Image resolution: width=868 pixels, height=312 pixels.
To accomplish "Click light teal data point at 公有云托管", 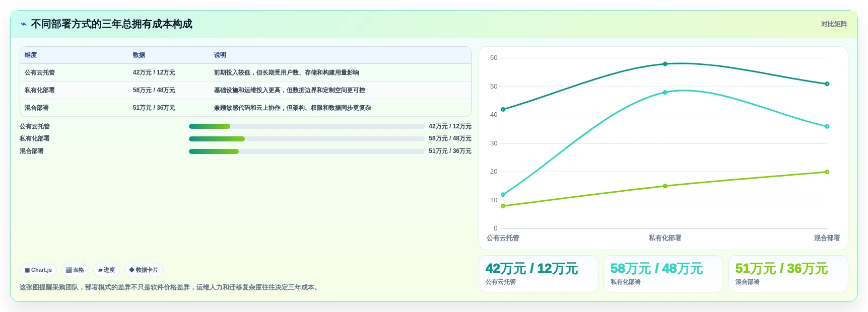I will [503, 195].
